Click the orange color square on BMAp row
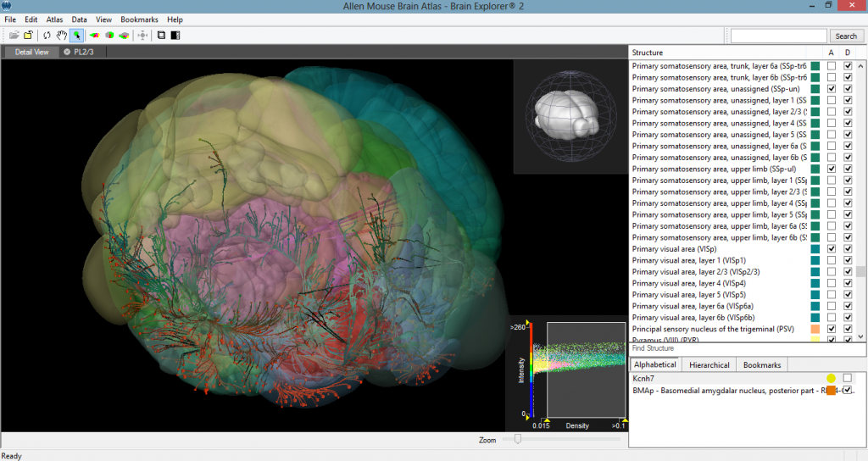This screenshot has width=868, height=461. click(831, 391)
